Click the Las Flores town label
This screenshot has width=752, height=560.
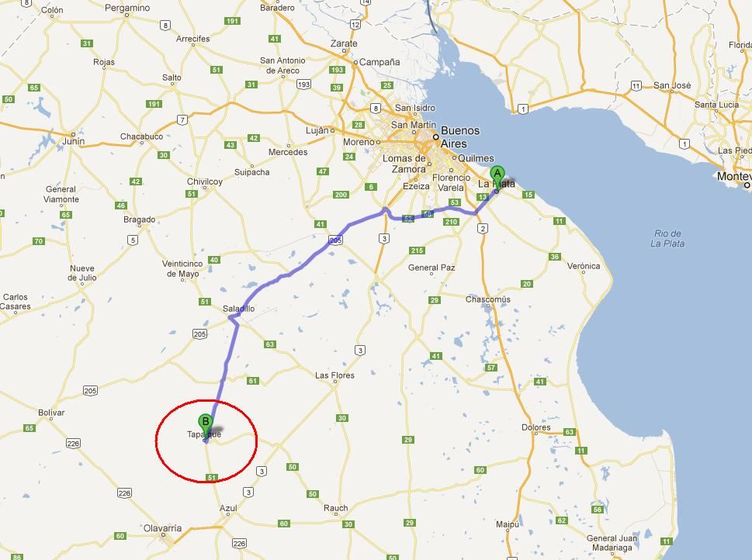click(x=334, y=375)
